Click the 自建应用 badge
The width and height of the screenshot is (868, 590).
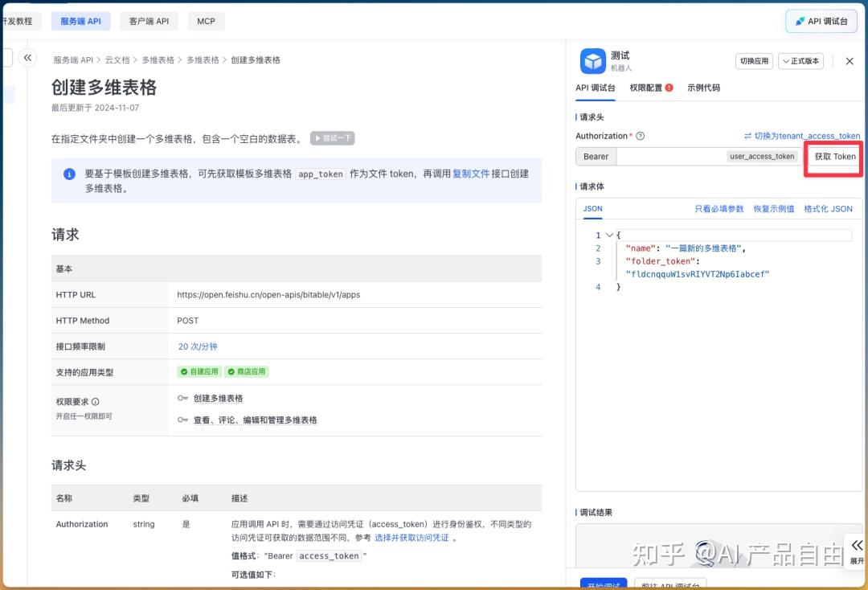(x=199, y=372)
